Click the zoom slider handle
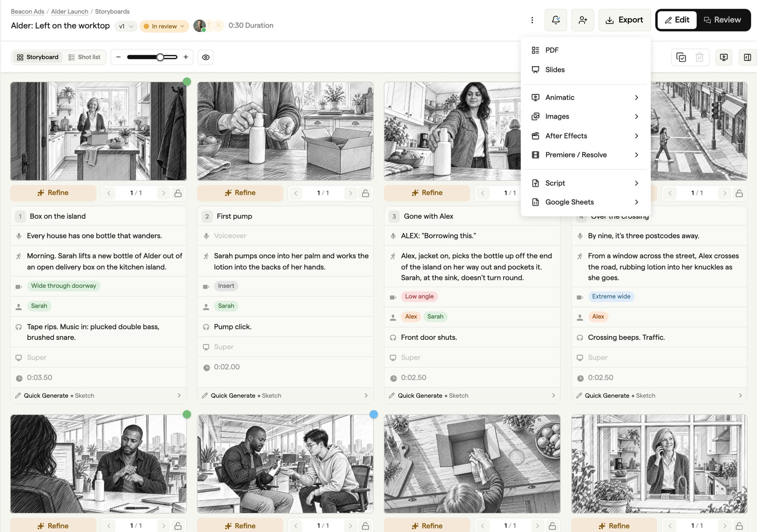This screenshot has width=757, height=532. coord(160,57)
